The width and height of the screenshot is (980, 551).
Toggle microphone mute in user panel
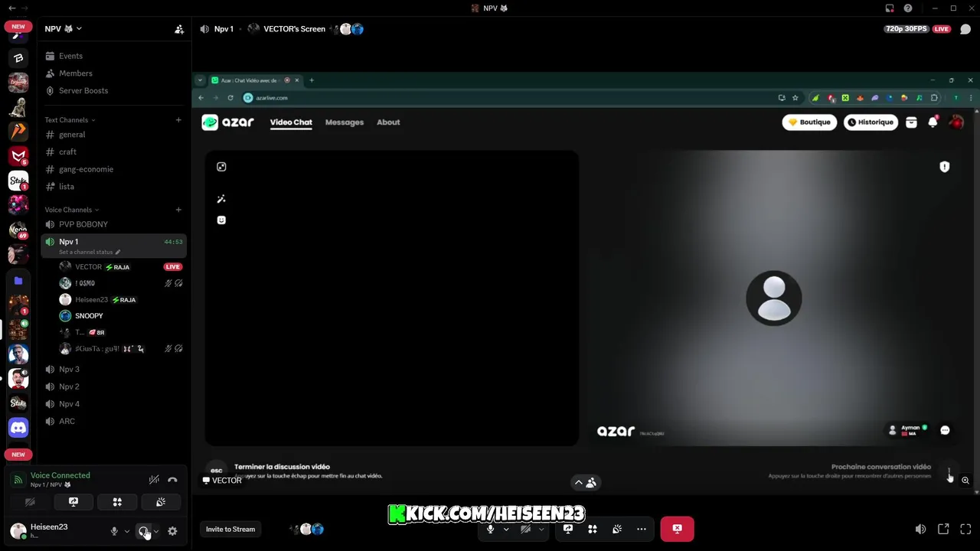114,531
